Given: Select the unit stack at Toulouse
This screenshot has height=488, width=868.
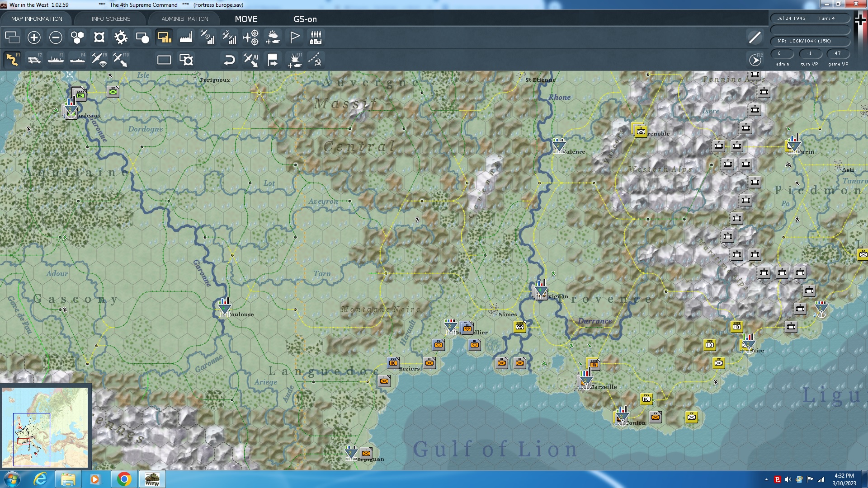Looking at the screenshot, I should click(x=224, y=308).
